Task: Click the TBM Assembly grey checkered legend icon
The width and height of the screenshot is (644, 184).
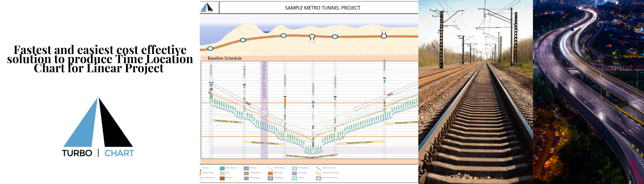Action: coord(246,178)
